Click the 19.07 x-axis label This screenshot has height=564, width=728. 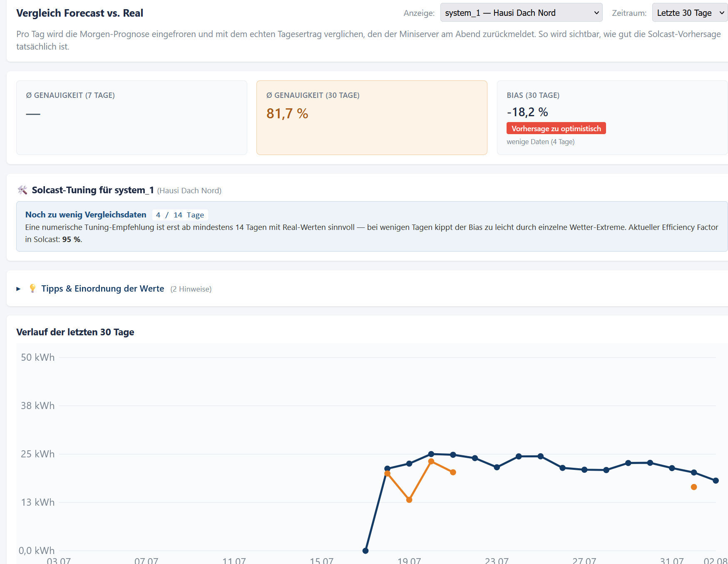point(409,560)
